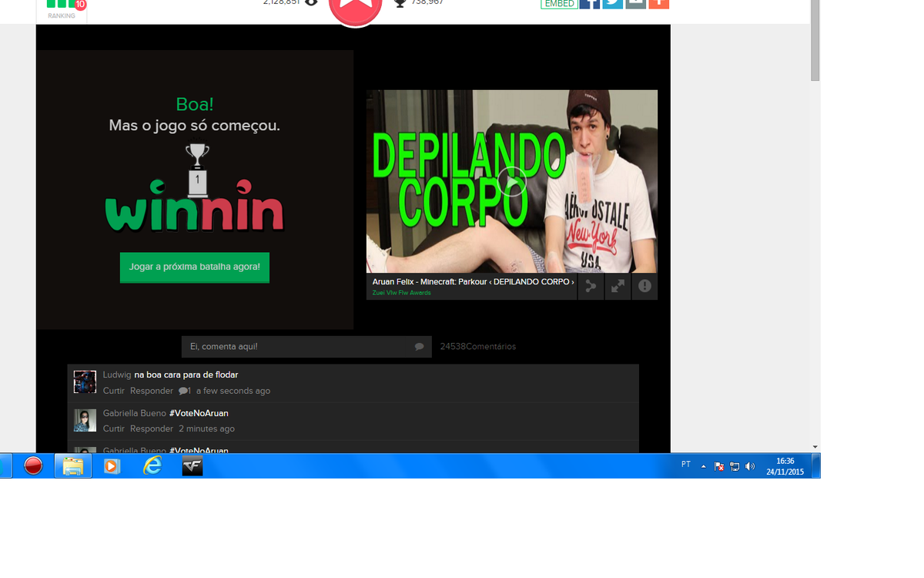
Task: Click the speech bubble in comment box
Action: (419, 347)
